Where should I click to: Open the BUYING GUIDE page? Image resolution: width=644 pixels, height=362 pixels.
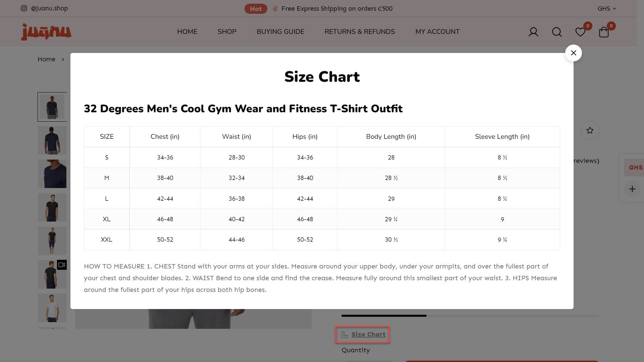[280, 32]
